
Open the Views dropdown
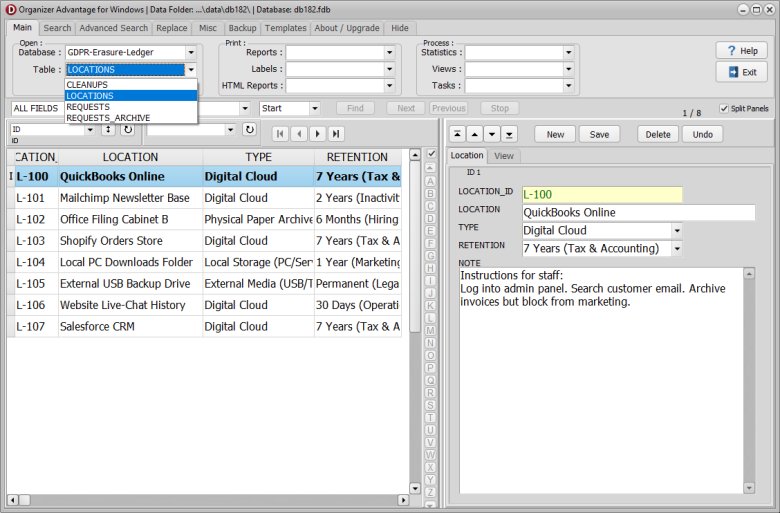(x=569, y=69)
